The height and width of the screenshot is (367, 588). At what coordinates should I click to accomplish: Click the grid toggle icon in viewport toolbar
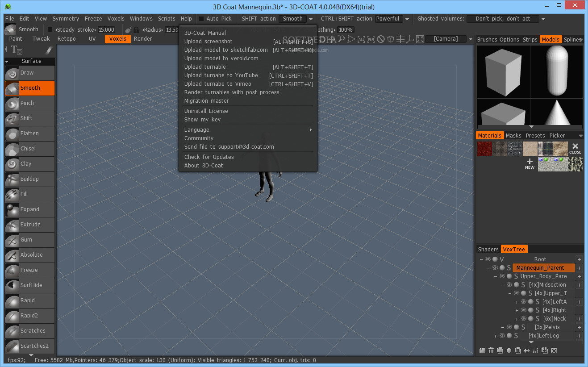[400, 39]
